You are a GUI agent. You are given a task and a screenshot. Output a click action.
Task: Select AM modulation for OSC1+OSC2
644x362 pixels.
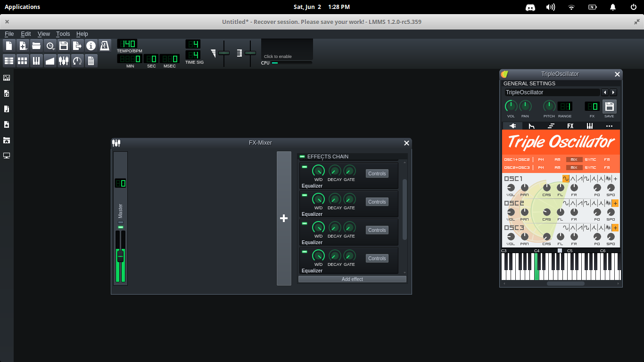(558, 160)
